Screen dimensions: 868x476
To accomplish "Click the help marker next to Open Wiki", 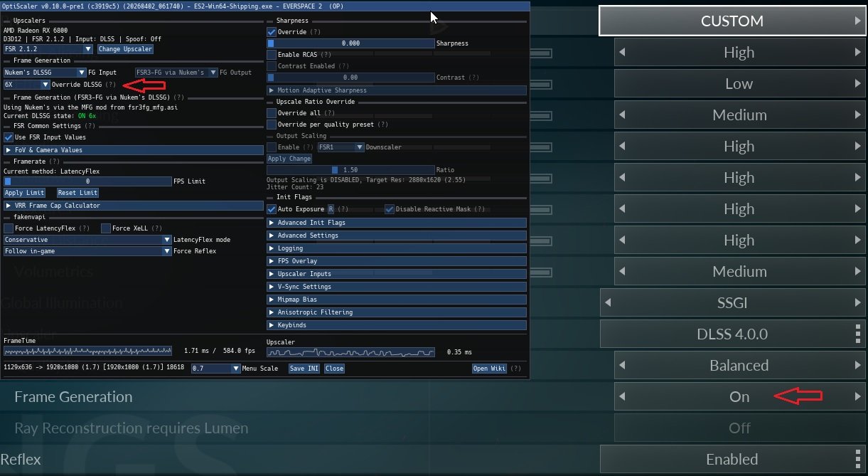I will pyautogui.click(x=515, y=369).
